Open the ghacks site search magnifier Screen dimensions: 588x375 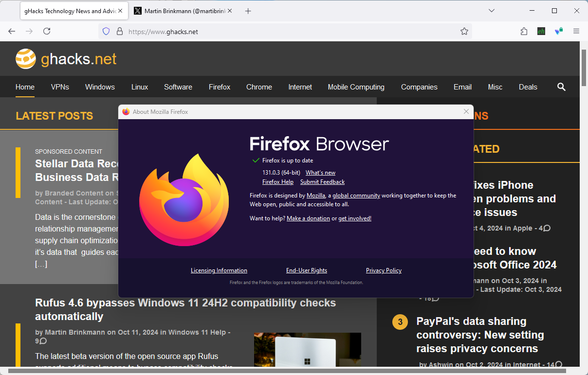561,87
